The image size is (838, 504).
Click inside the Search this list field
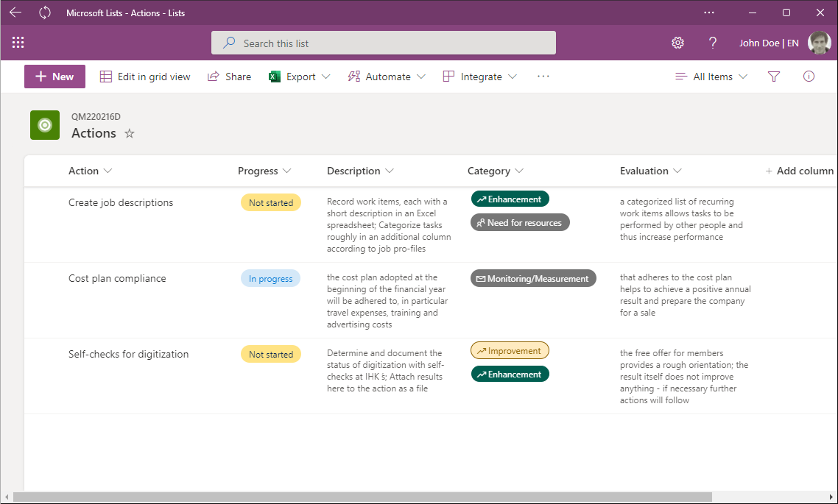point(383,43)
